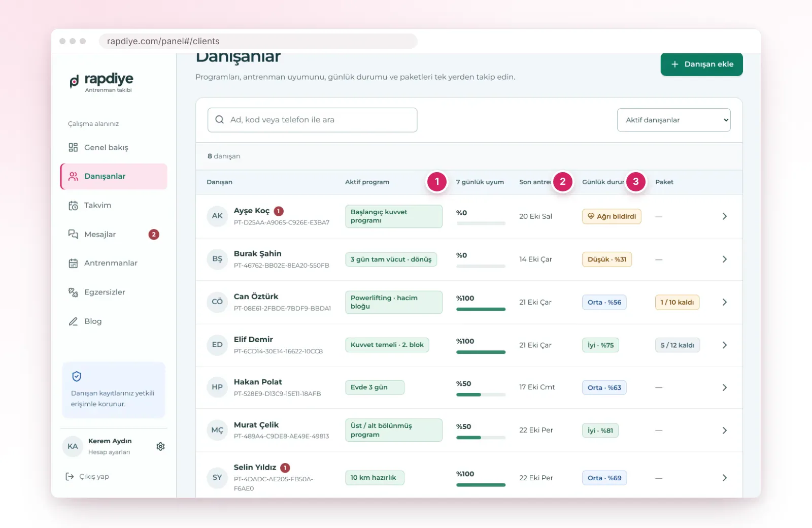Focus the client search input field
Screen dimensions: 812x528
click(312, 120)
